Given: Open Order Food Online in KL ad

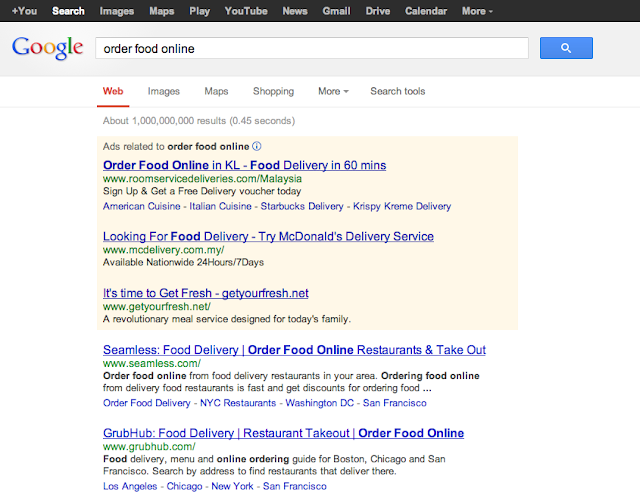Looking at the screenshot, I should [x=244, y=165].
